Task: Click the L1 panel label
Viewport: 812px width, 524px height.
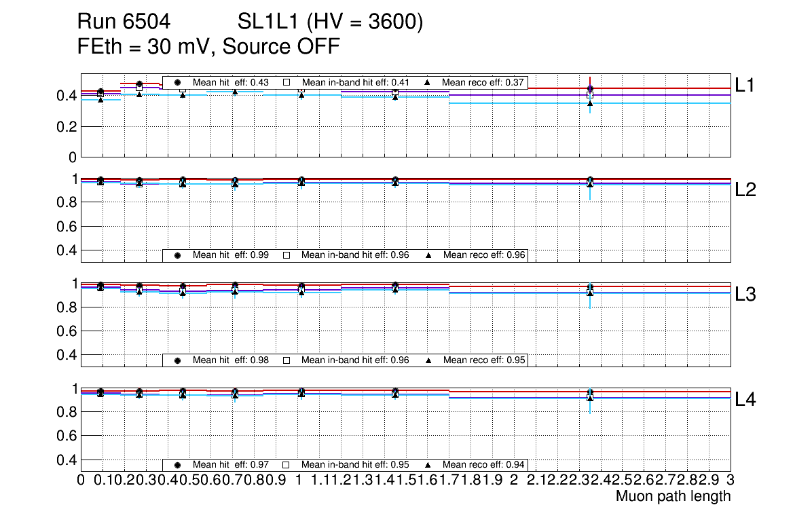Action: coord(745,85)
